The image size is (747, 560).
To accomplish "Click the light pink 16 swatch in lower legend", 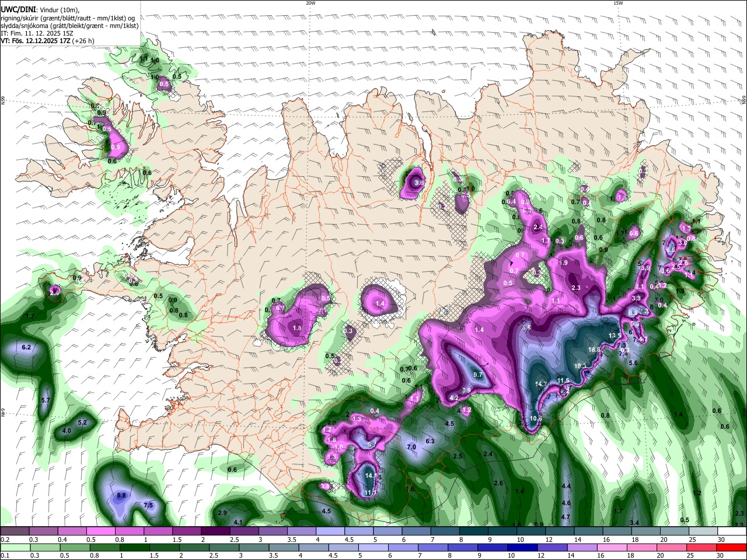I will (613, 547).
